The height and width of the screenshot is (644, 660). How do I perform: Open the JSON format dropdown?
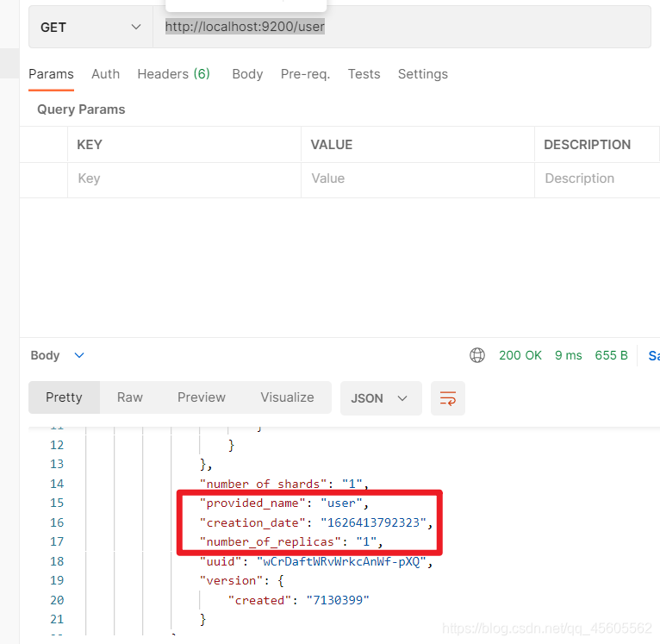381,398
